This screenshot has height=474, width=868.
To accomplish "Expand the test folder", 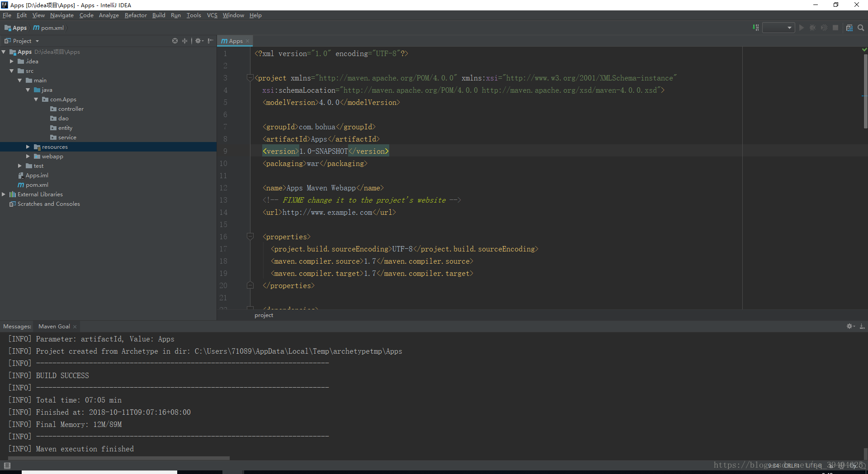I will click(x=20, y=166).
